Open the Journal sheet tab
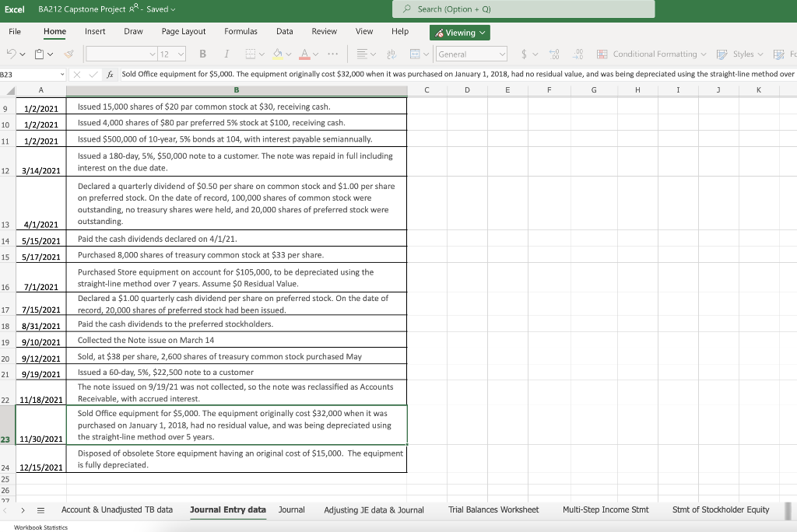The image size is (797, 532). coord(292,509)
